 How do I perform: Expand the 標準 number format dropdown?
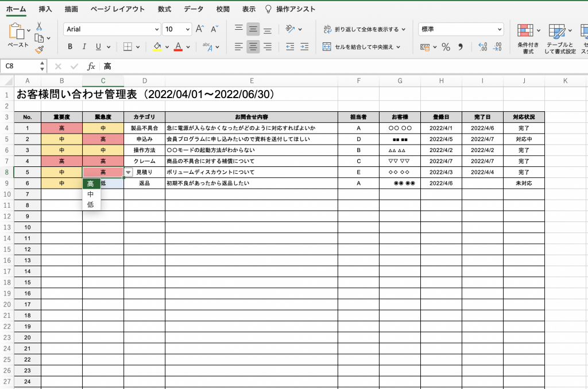(x=499, y=29)
